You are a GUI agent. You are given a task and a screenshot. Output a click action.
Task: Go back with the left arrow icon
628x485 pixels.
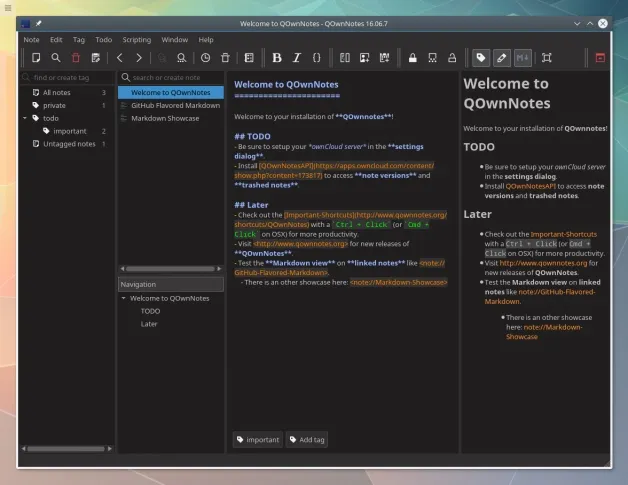click(x=120, y=58)
